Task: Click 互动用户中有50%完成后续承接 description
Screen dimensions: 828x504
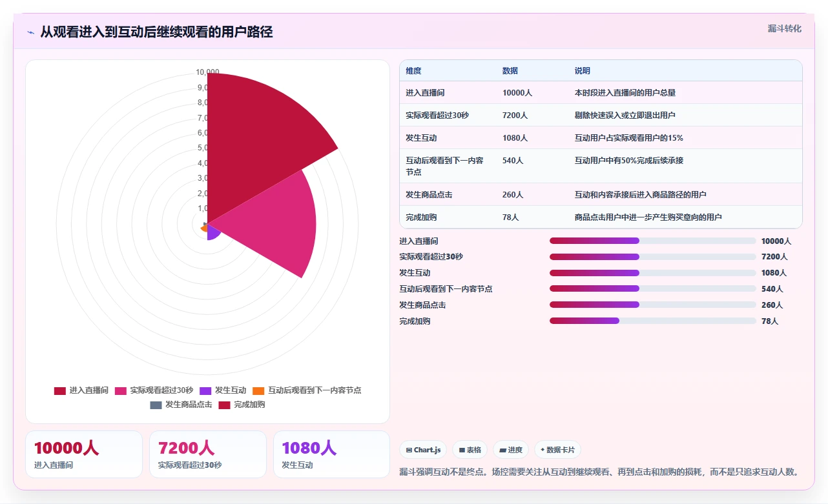Action: (x=629, y=161)
